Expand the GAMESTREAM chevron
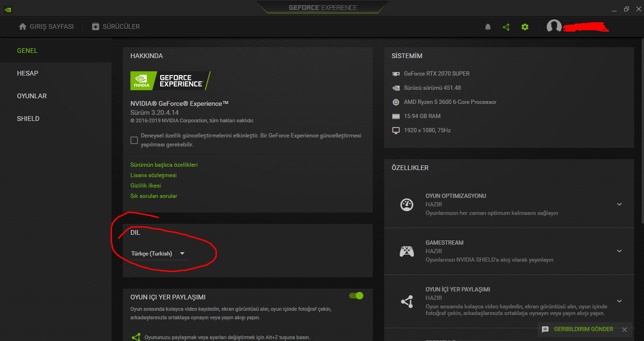Screen dimensions: 644x341 [x=619, y=251]
